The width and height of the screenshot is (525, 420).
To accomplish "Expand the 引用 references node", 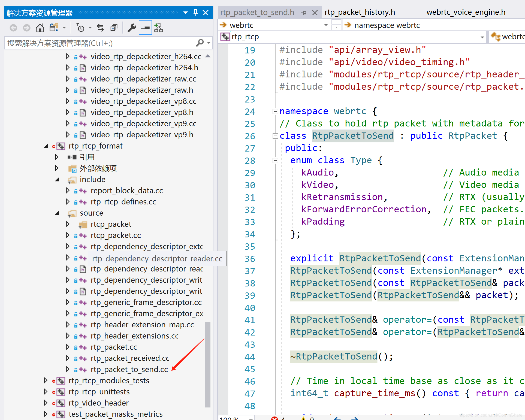I will coord(57,157).
